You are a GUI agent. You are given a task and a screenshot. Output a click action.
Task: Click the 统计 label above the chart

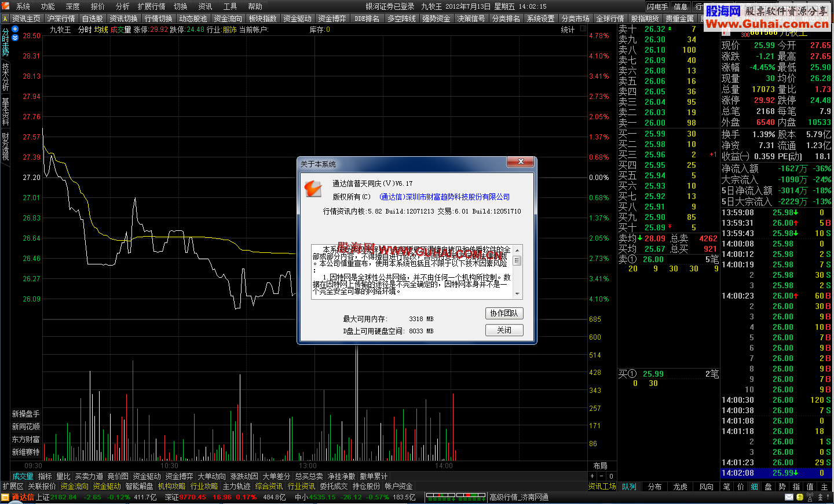click(568, 30)
